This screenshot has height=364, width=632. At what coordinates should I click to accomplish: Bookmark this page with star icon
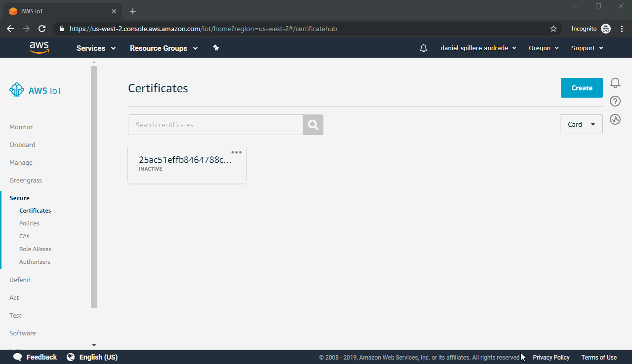[x=553, y=29]
